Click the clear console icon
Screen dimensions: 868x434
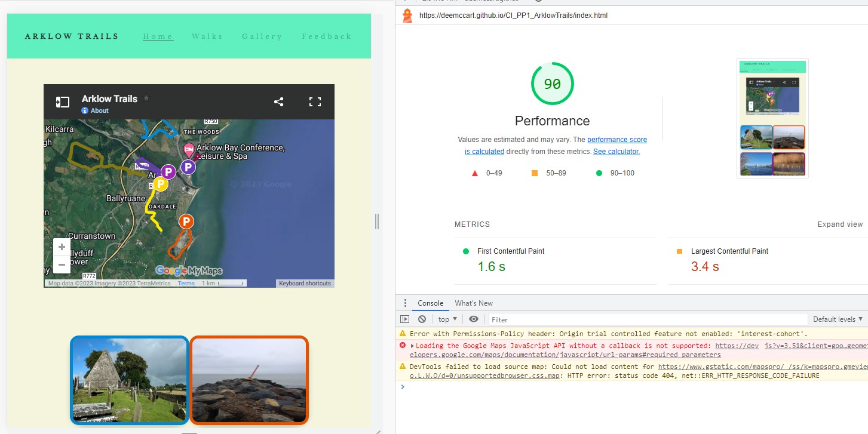(x=422, y=319)
